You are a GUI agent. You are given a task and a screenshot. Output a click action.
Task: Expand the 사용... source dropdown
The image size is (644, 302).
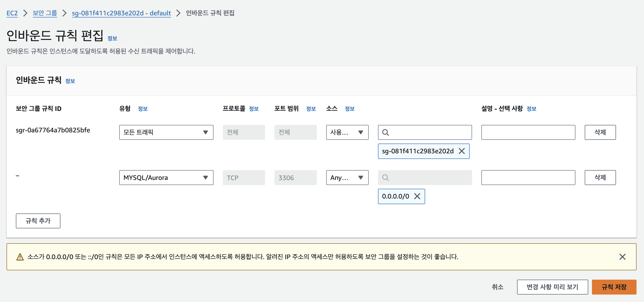tap(347, 132)
